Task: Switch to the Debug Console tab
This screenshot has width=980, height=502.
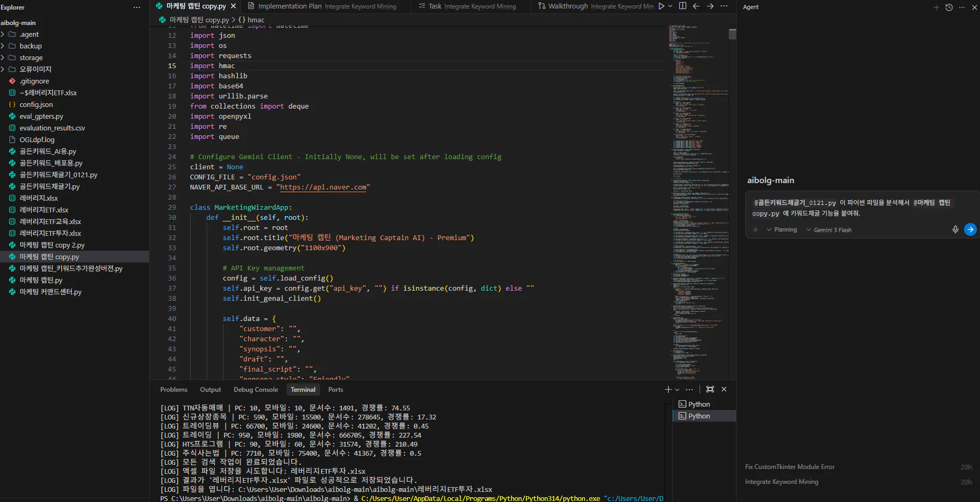Action: (x=256, y=390)
